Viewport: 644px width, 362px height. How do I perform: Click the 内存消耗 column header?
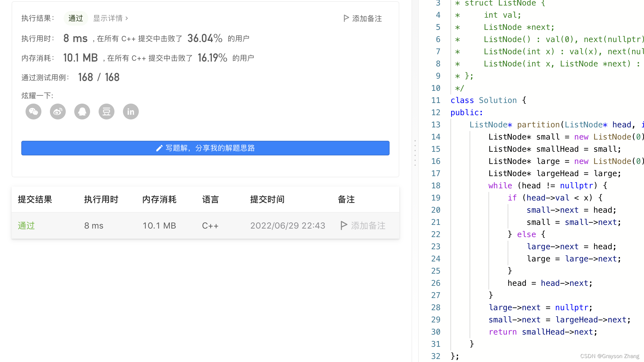click(159, 199)
